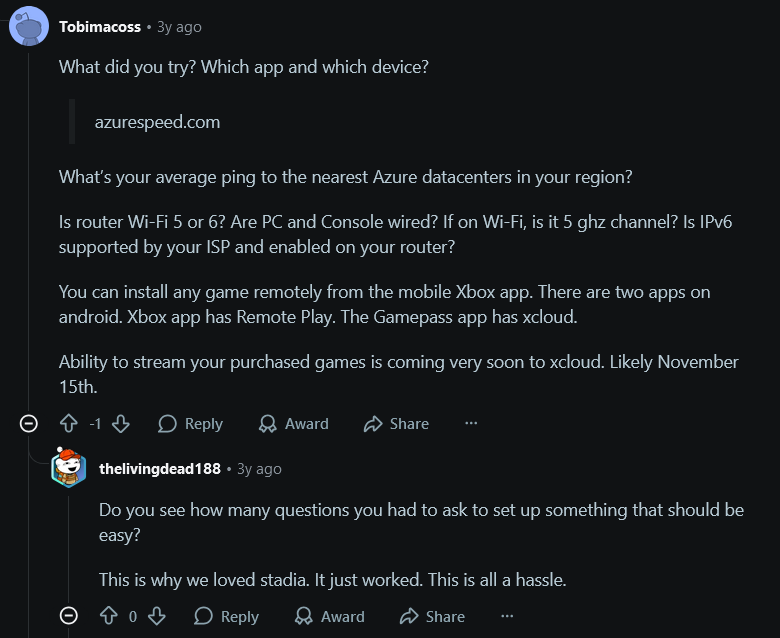This screenshot has height=638, width=780.
Task: Award thelivingdead188's reply
Action: coord(329,616)
